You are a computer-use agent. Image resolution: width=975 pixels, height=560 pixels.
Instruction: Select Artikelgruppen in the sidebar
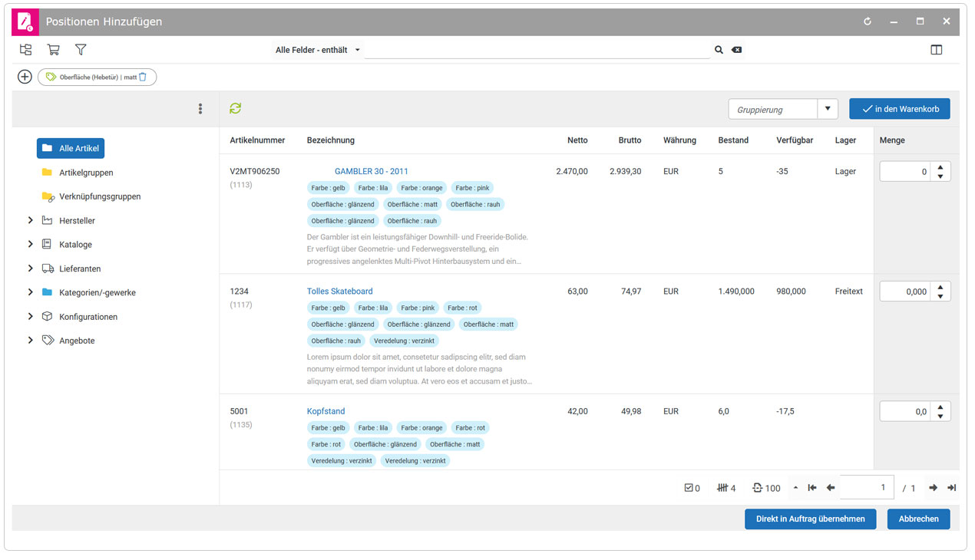(85, 173)
